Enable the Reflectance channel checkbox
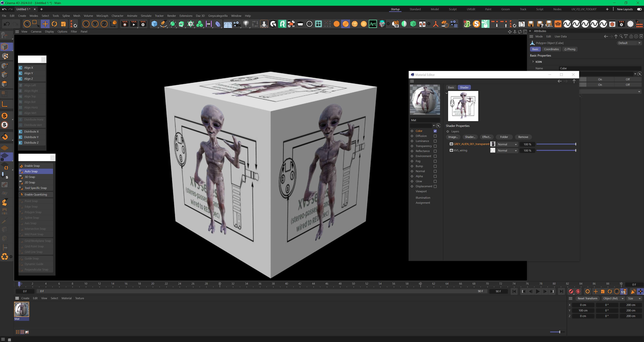The image size is (644, 342). pyautogui.click(x=435, y=151)
